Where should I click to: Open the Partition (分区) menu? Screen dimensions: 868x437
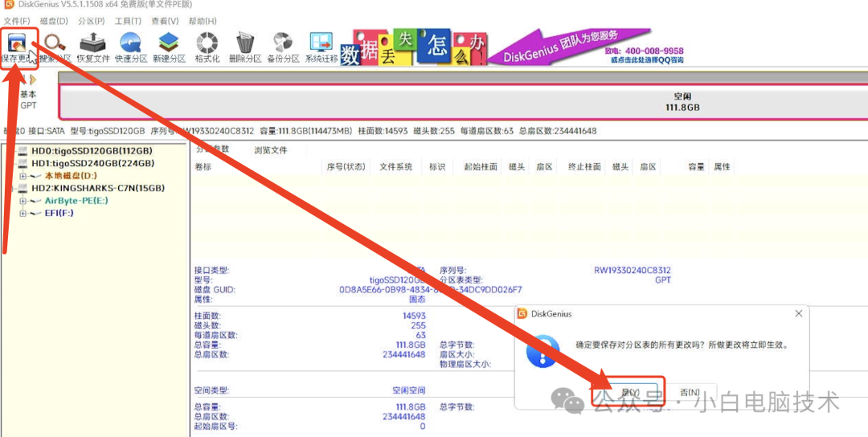[92, 21]
